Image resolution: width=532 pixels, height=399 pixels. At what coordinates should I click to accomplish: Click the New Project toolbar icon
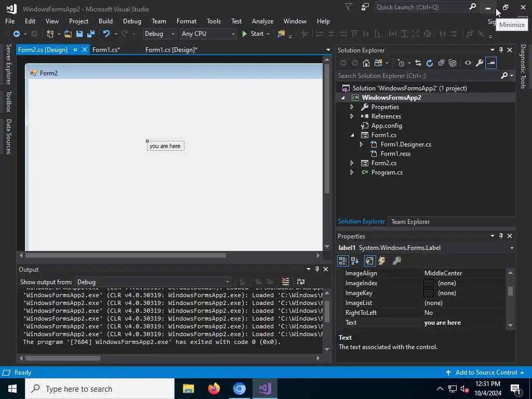pyautogui.click(x=50, y=34)
